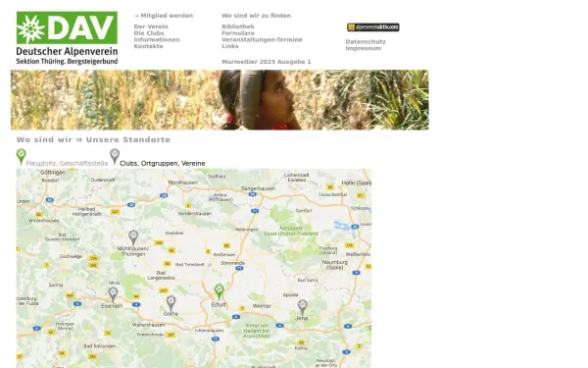
Task: Open the Informationen menu item
Action: pyautogui.click(x=157, y=39)
